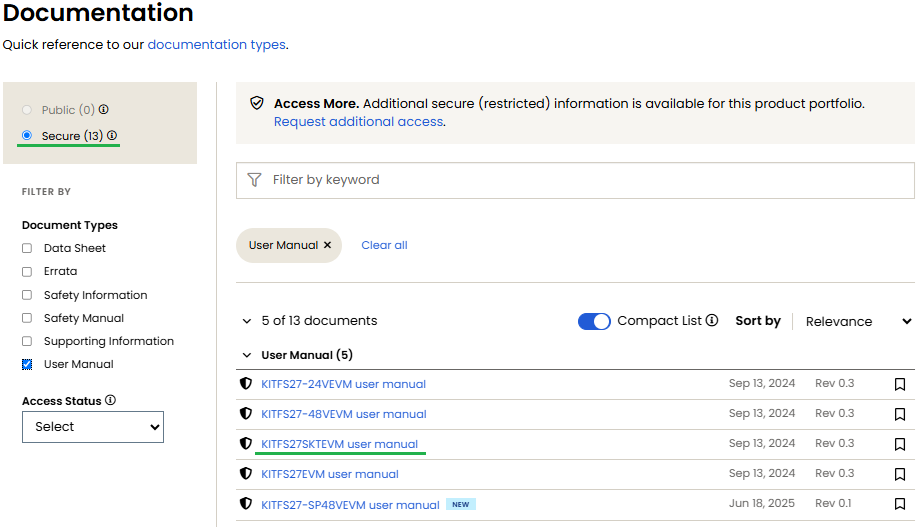Bookmark the KITFS27-24VEVM user manual

point(900,384)
